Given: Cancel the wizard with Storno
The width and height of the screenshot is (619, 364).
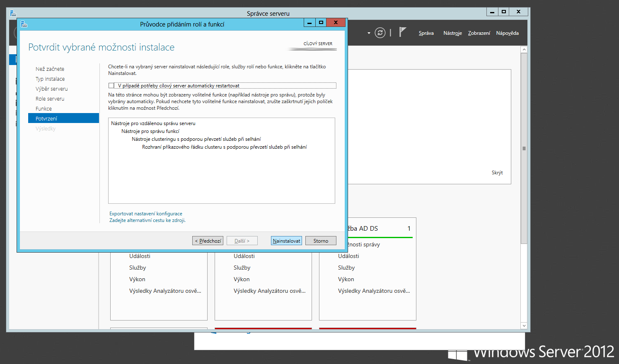Looking at the screenshot, I should [321, 241].
